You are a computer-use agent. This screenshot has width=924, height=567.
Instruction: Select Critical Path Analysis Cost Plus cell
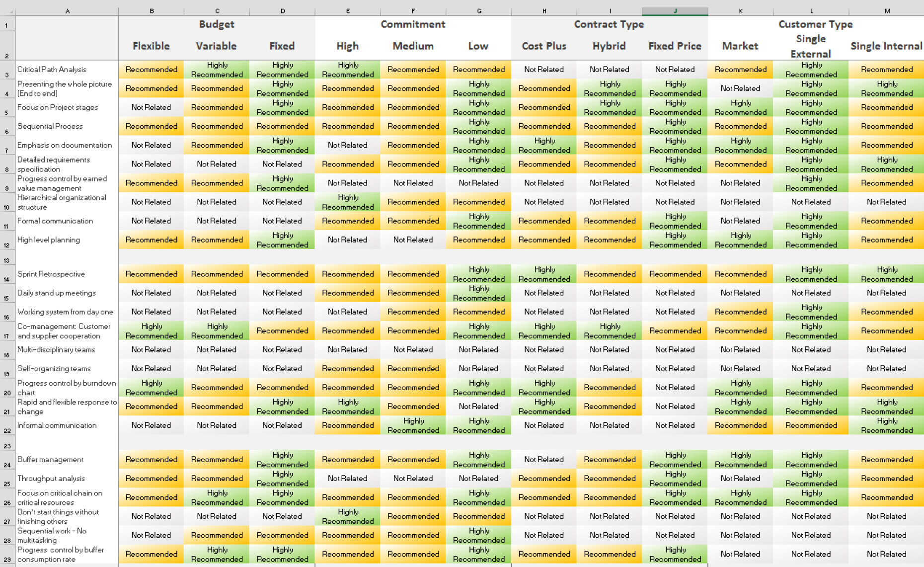544,70
